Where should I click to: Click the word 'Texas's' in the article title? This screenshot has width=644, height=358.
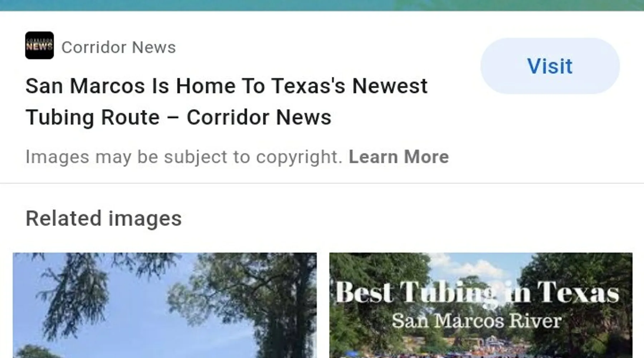[308, 86]
